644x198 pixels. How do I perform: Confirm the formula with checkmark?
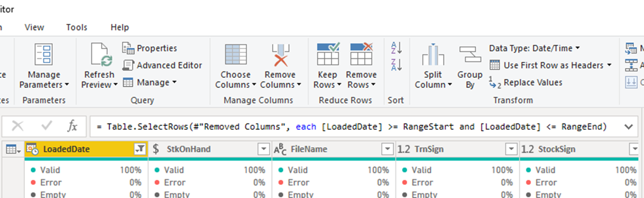click(47, 127)
